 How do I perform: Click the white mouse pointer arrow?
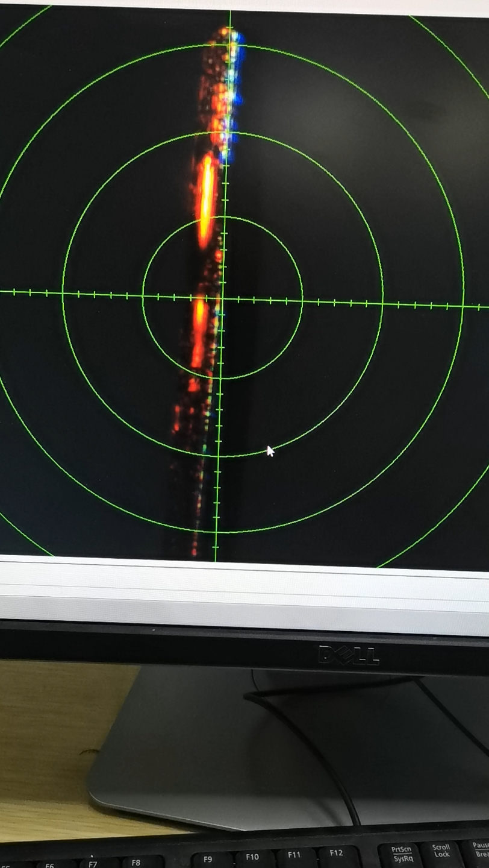tap(270, 451)
